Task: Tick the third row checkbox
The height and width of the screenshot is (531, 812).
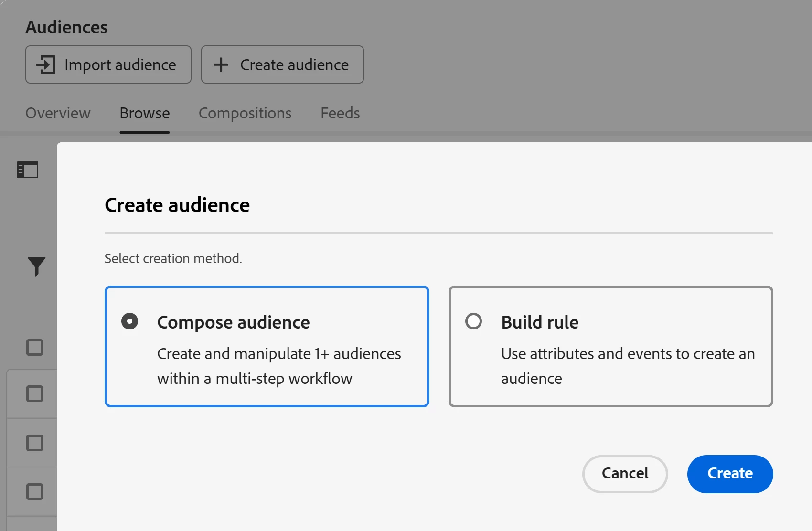Action: tap(34, 443)
